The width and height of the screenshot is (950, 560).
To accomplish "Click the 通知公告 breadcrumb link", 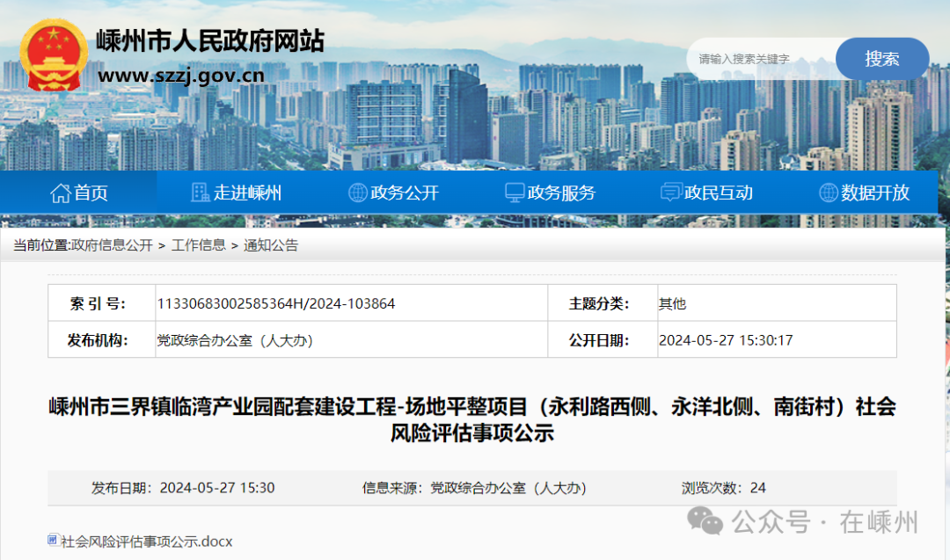I will pyautogui.click(x=271, y=245).
